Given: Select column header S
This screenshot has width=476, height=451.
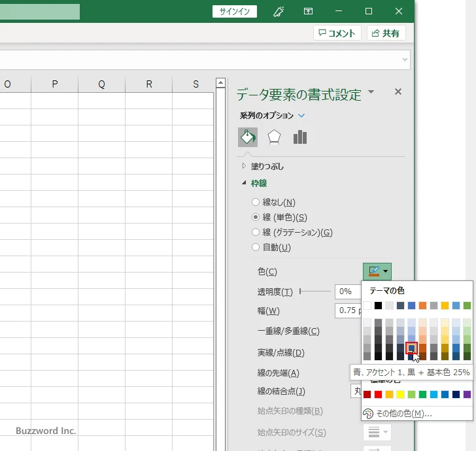Looking at the screenshot, I should point(195,84).
